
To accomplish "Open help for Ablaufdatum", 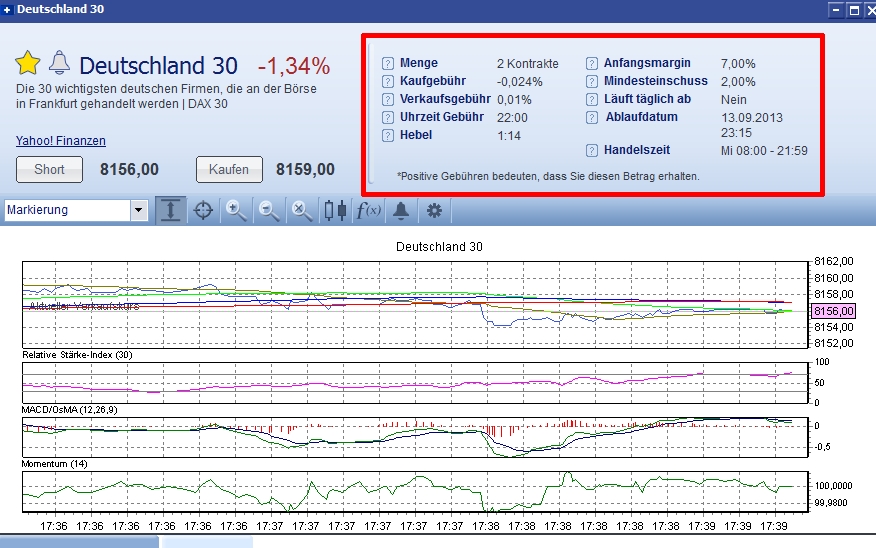I will point(592,117).
